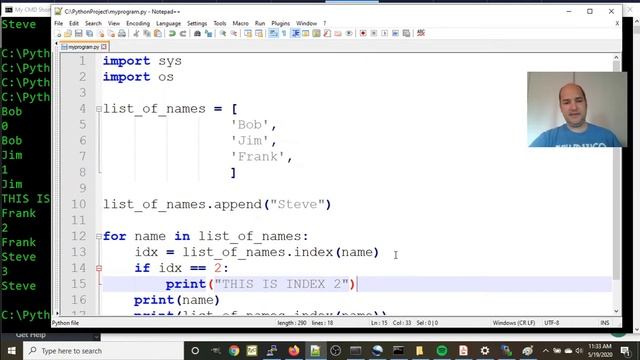Open the user defined language icon
The image size is (640, 360).
tap(306, 33)
